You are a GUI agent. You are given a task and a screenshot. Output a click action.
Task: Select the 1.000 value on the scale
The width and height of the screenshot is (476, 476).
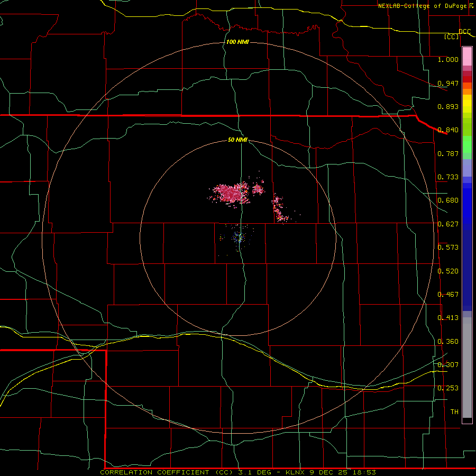[448, 59]
